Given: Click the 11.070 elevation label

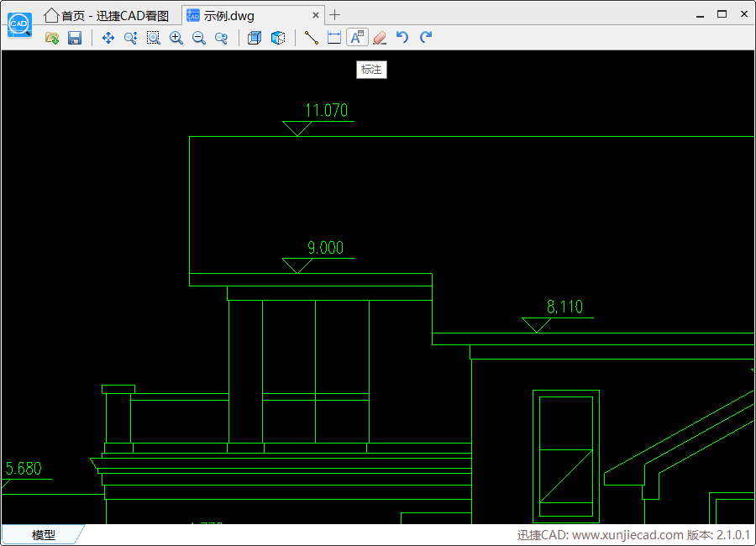Looking at the screenshot, I should coord(327,110).
